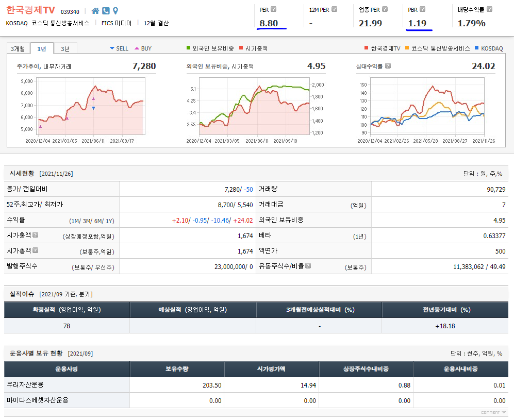Click the underlined PBR value 1.19
This screenshot has height=420, width=514.
pyautogui.click(x=417, y=23)
